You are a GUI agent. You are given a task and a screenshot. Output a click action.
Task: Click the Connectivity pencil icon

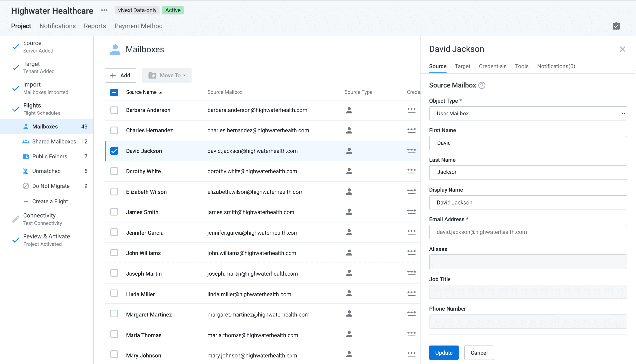pyautogui.click(x=16, y=219)
